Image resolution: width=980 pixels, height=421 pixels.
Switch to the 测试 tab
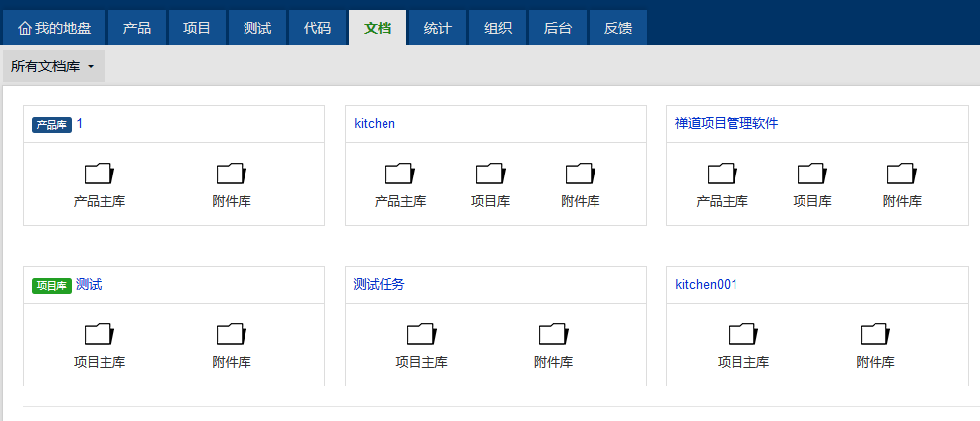click(x=257, y=29)
